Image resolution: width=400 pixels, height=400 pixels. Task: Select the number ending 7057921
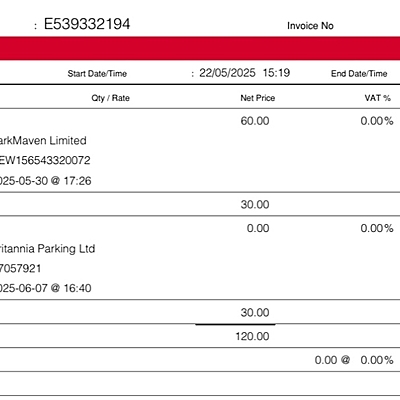(x=21, y=268)
